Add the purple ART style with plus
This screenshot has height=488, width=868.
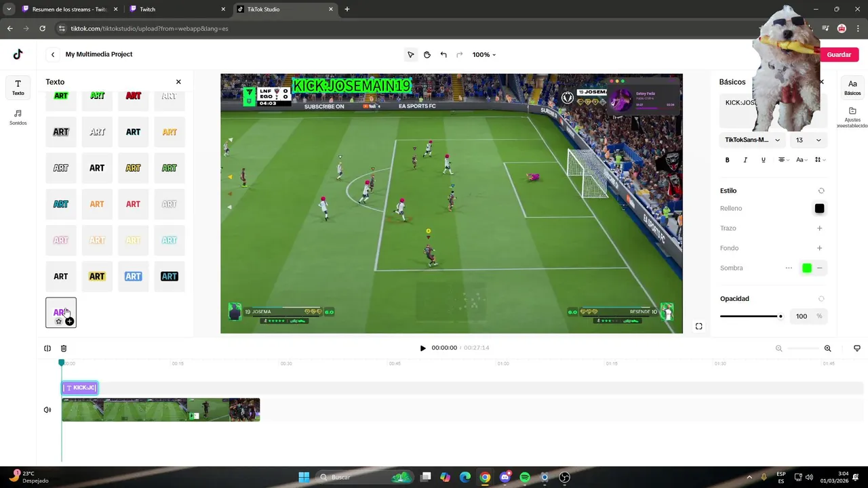coord(69,321)
